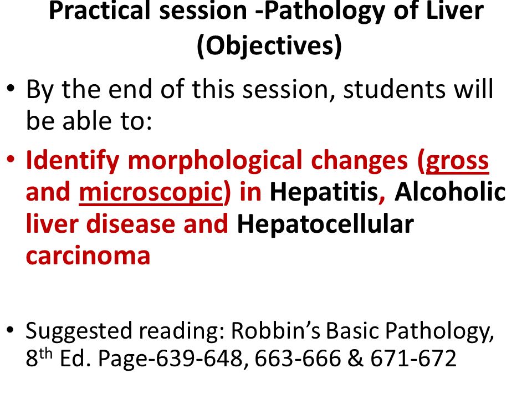The image size is (532, 399).
Task: Click the first bullet point marker
Action: pos(11,88)
